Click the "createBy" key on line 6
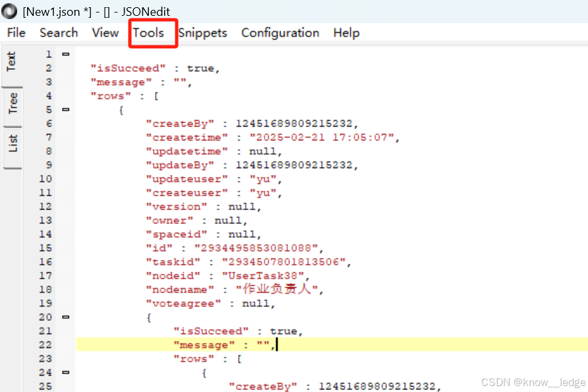The height and width of the screenshot is (392, 588). (x=180, y=124)
